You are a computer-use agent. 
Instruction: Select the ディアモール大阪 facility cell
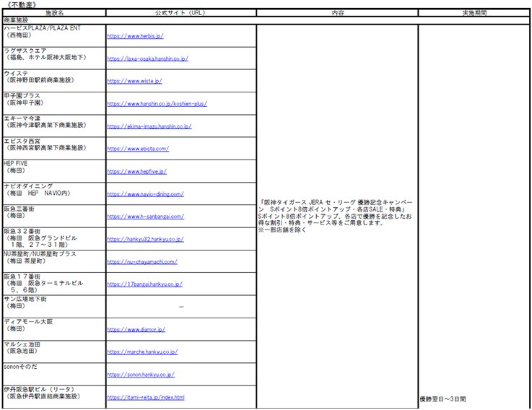(x=54, y=329)
